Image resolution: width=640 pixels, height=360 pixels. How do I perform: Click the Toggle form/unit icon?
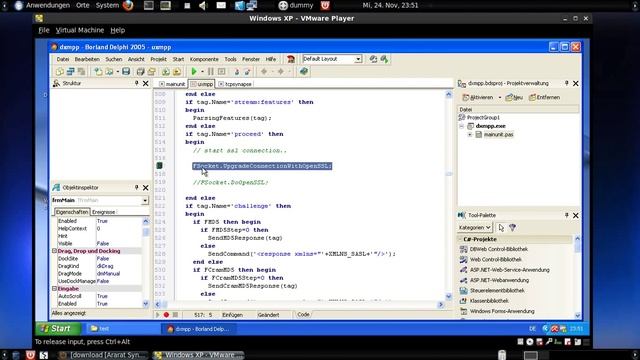pyautogui.click(x=81, y=71)
